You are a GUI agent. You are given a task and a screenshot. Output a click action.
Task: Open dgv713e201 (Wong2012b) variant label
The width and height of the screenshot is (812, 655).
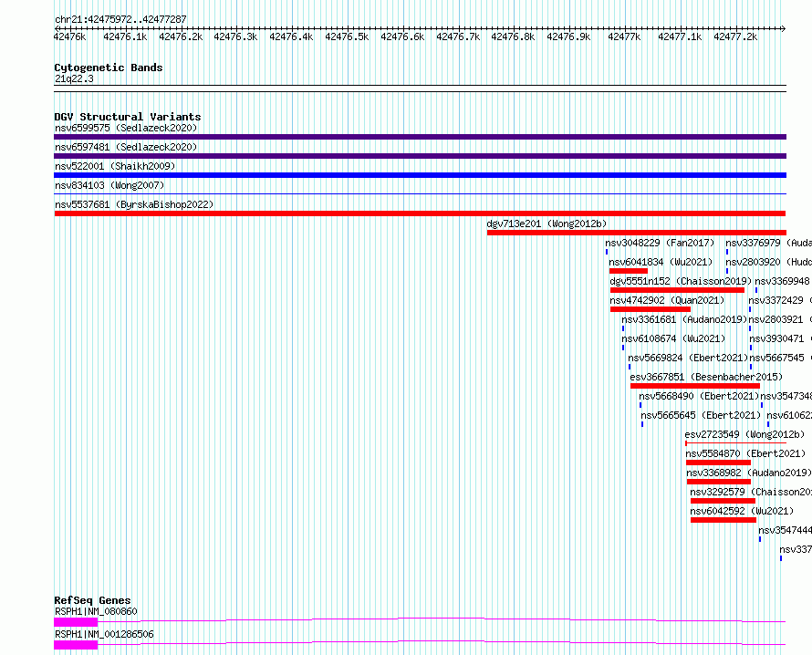547,224
